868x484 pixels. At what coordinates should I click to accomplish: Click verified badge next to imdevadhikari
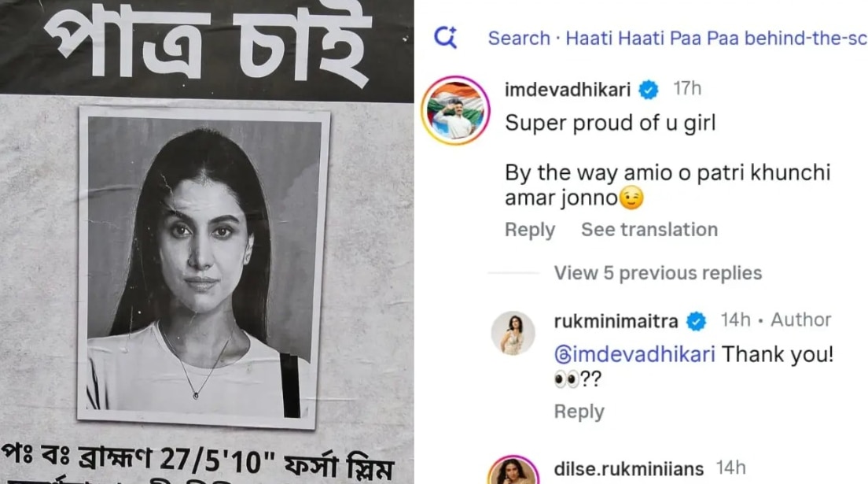point(648,89)
